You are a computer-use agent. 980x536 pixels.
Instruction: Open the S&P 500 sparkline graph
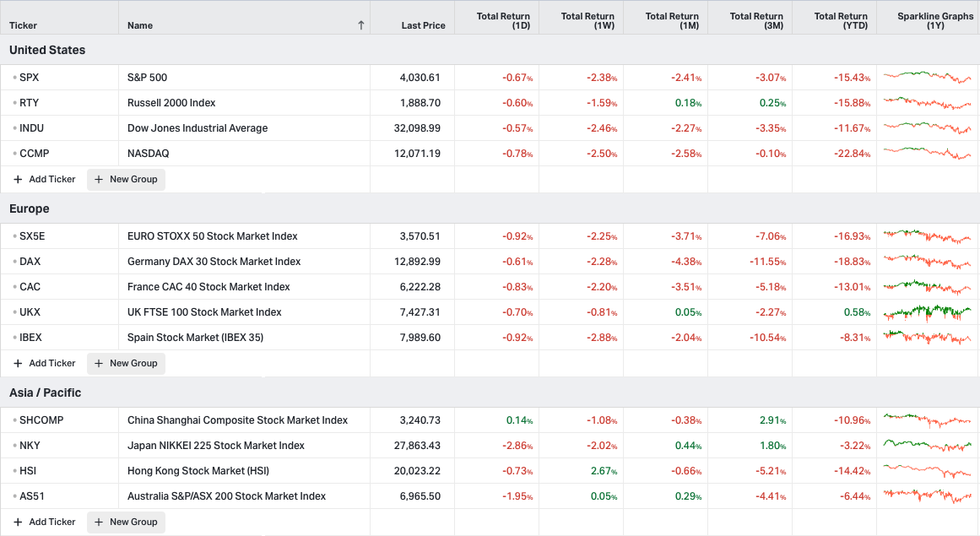[928, 78]
